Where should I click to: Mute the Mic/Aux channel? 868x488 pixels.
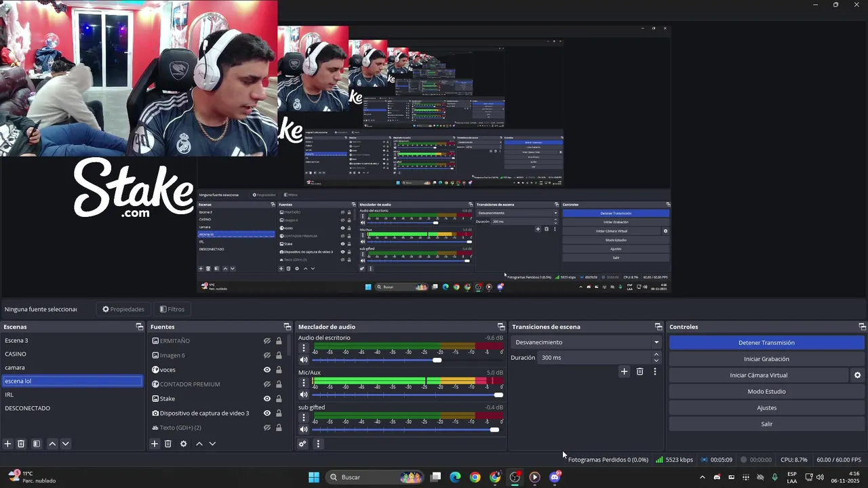pos(304,394)
